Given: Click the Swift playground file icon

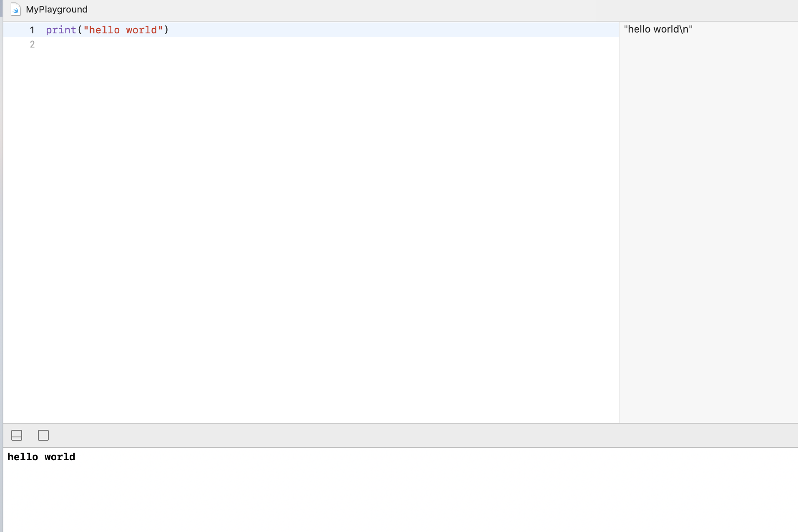Looking at the screenshot, I should tap(15, 9).
